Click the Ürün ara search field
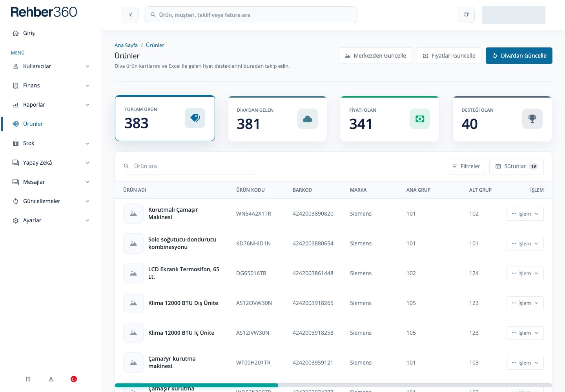565x392 pixels. click(189, 166)
